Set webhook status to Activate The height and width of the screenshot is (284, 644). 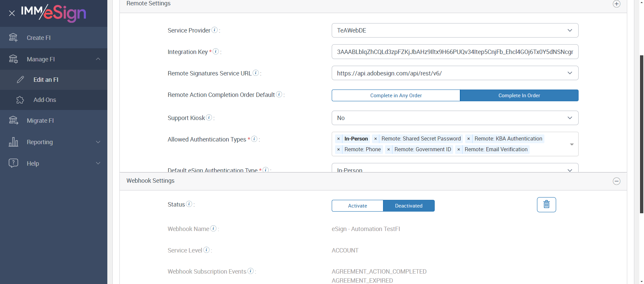click(357, 206)
